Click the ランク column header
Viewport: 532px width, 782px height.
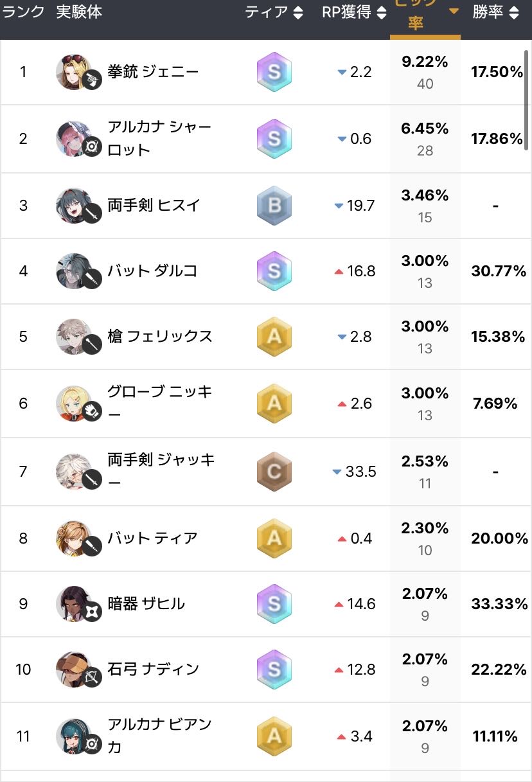click(x=24, y=12)
